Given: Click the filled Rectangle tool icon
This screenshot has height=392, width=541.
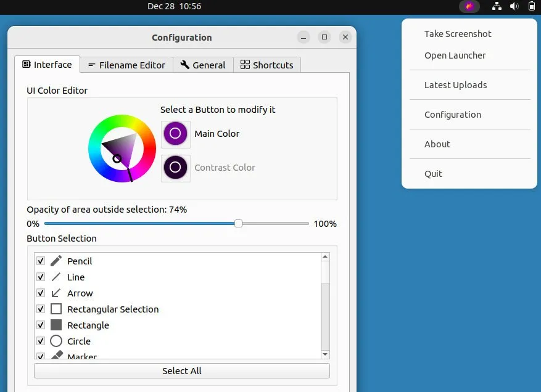Looking at the screenshot, I should [x=56, y=325].
